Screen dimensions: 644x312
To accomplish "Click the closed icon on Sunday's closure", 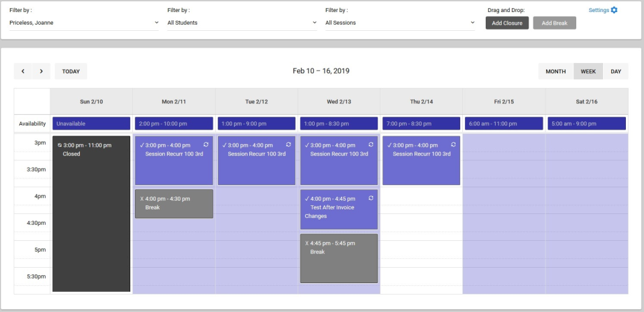I will point(60,145).
